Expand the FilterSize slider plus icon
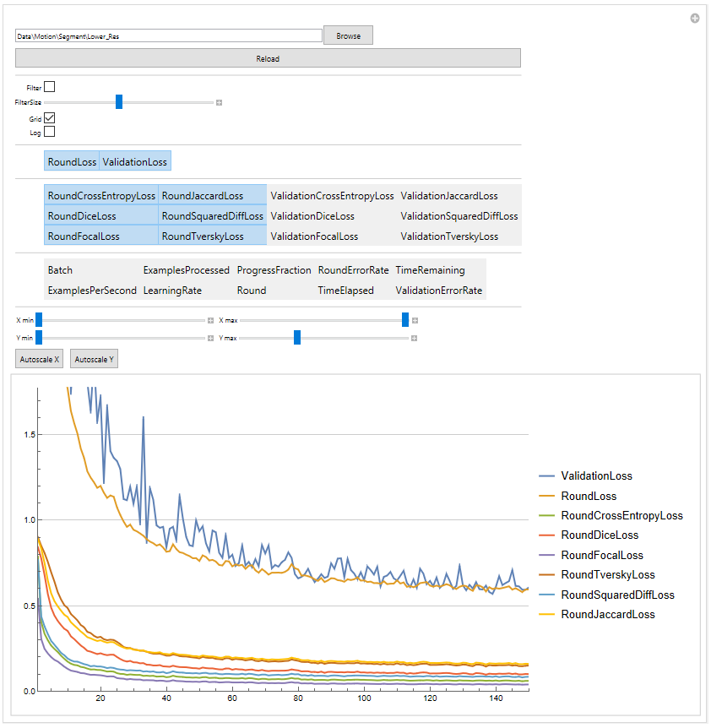 point(219,102)
